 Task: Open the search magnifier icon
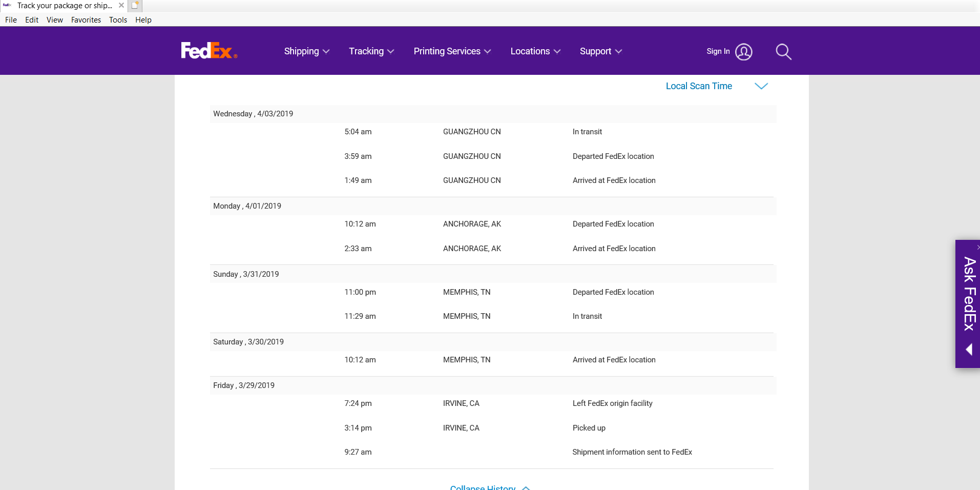tap(783, 52)
